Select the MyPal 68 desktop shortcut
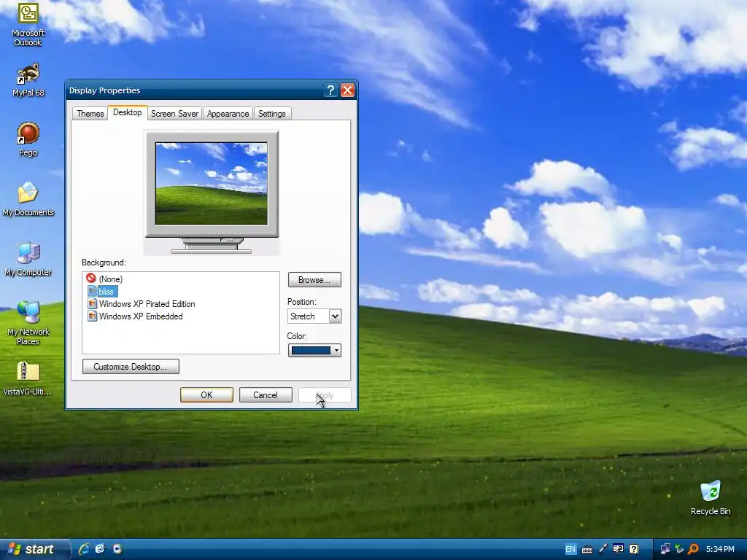This screenshot has width=747, height=560. click(28, 79)
